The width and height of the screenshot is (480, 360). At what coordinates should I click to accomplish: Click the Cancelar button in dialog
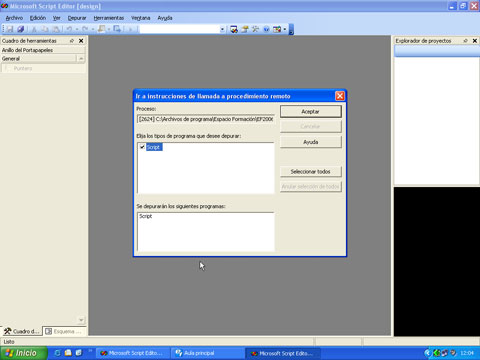coord(311,127)
